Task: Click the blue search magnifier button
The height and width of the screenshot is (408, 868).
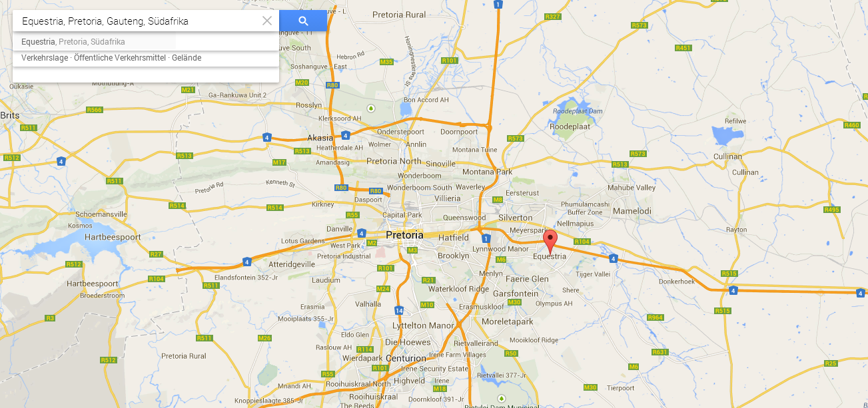Action: point(303,21)
